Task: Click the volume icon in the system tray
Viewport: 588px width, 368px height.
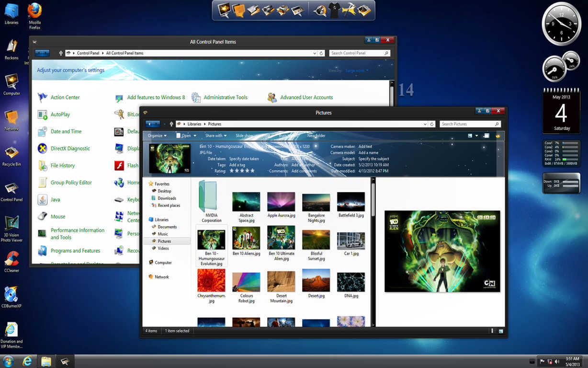Action: pyautogui.click(x=557, y=361)
